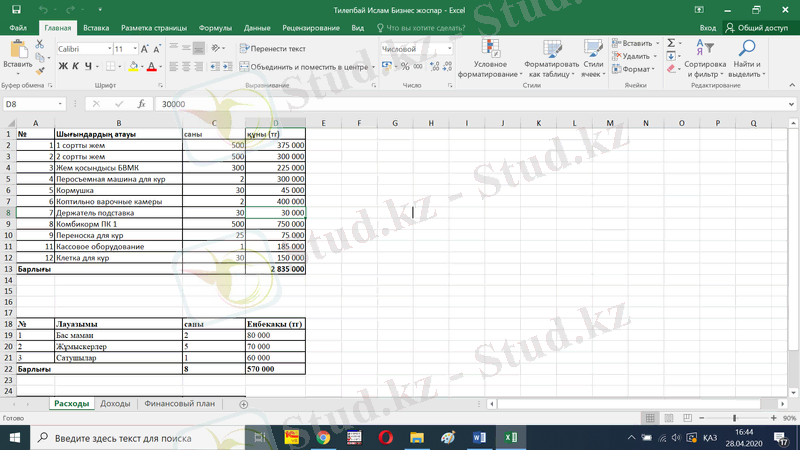
Task: Switch to the Вставка ribbon tab
Action: [96, 28]
